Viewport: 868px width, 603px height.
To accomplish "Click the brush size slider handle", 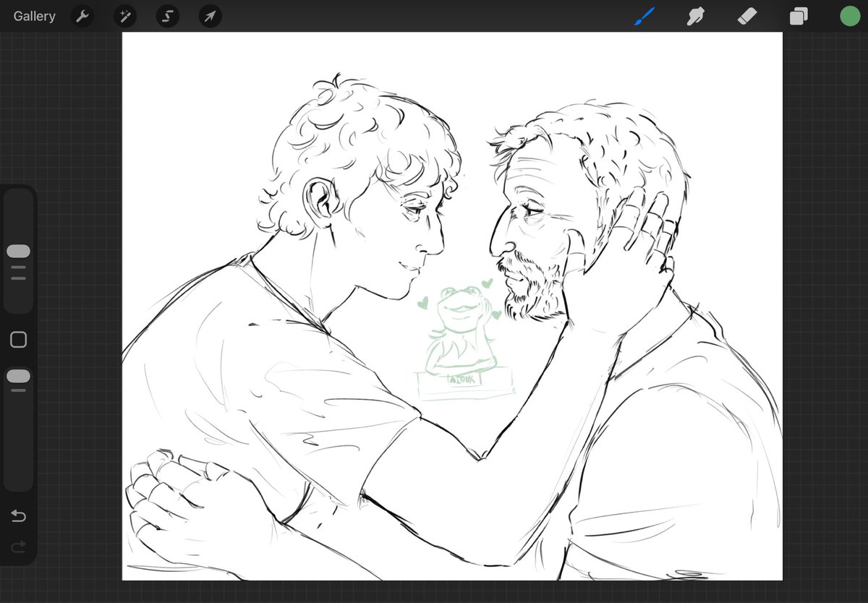I will point(18,251).
